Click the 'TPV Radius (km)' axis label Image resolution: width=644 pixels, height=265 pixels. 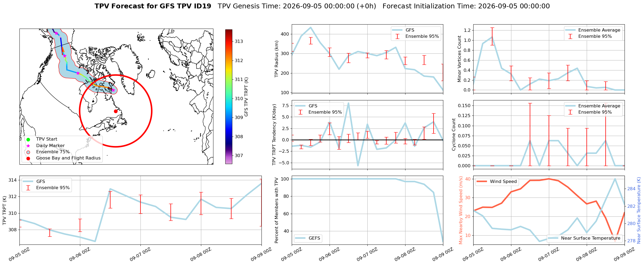tap(276, 59)
